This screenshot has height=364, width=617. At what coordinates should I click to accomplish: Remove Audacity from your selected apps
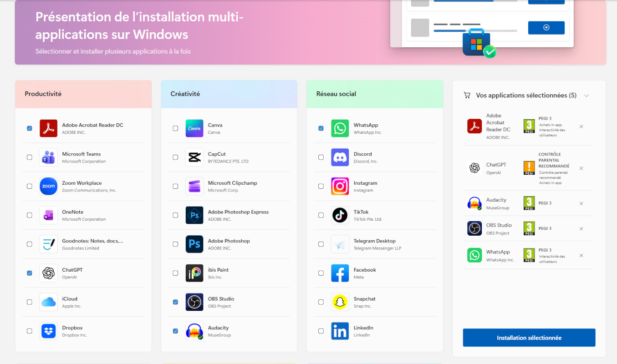(x=581, y=203)
